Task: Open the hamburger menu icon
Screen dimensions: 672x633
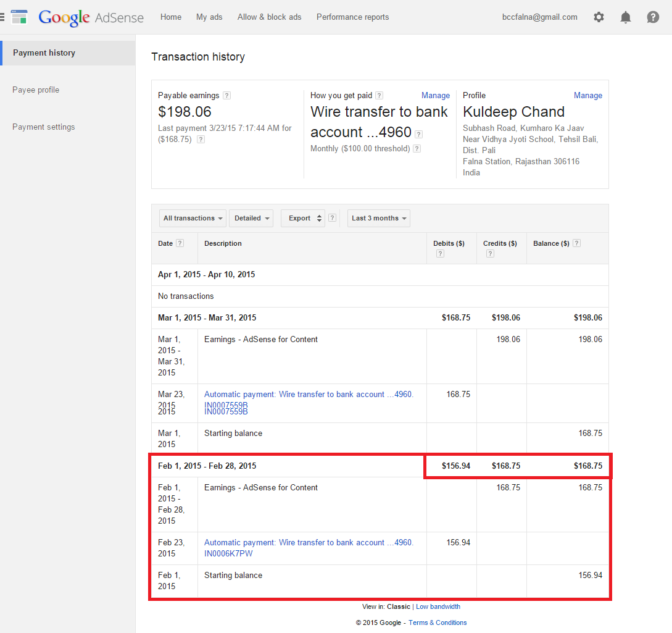Action: pyautogui.click(x=2, y=17)
